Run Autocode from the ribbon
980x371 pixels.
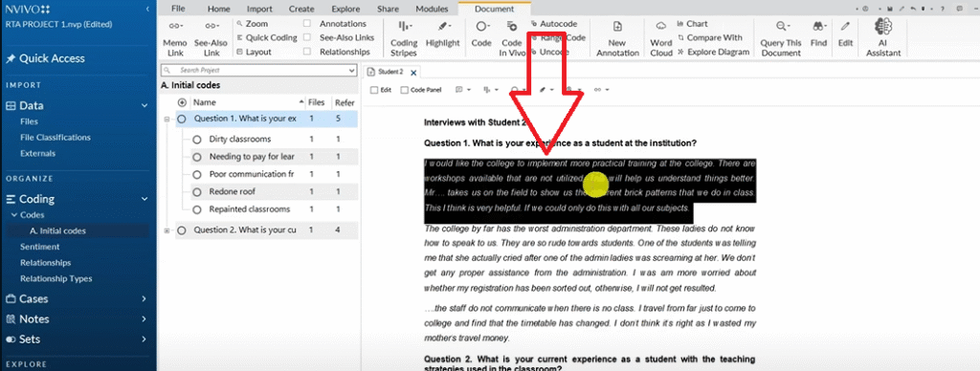coord(554,24)
